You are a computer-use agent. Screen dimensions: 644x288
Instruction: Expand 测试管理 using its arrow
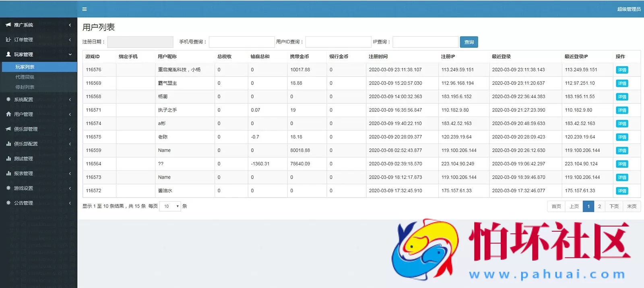pyautogui.click(x=70, y=159)
